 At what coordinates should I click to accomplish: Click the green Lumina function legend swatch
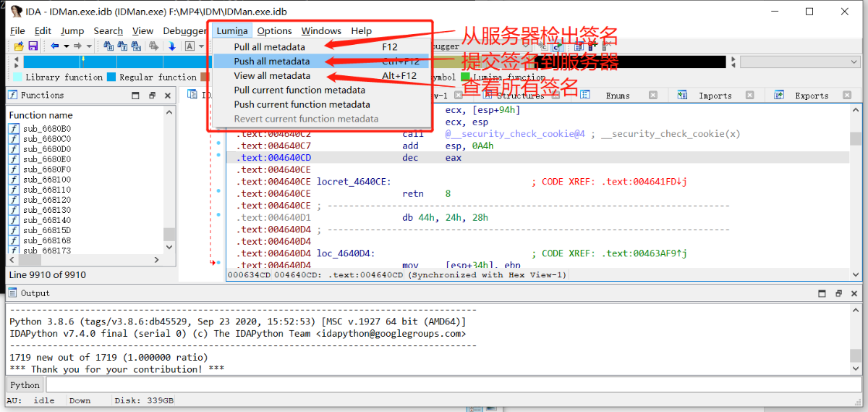466,77
